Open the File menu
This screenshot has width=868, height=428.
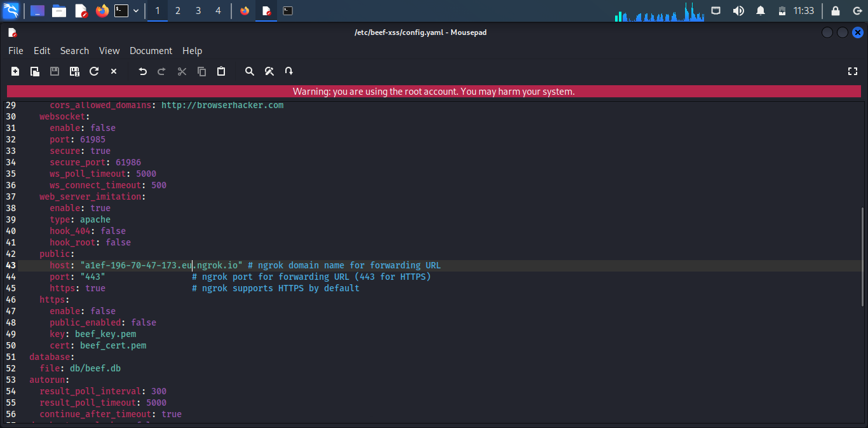[x=15, y=51]
